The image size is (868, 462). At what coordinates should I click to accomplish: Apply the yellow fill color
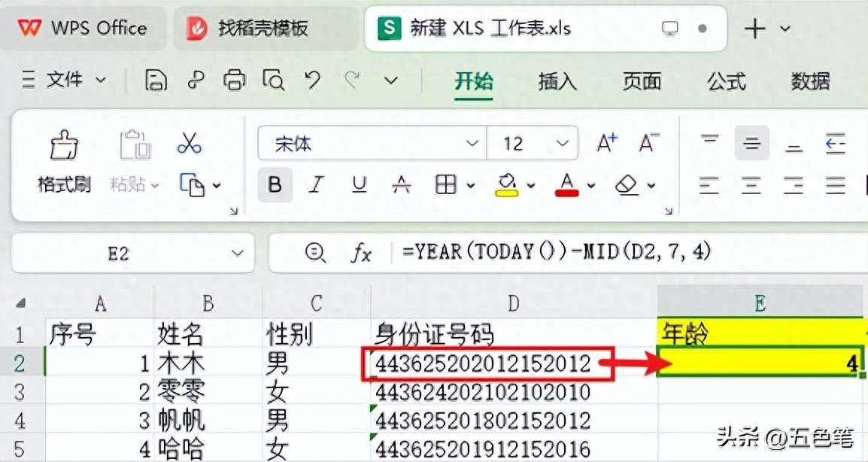coord(508,184)
